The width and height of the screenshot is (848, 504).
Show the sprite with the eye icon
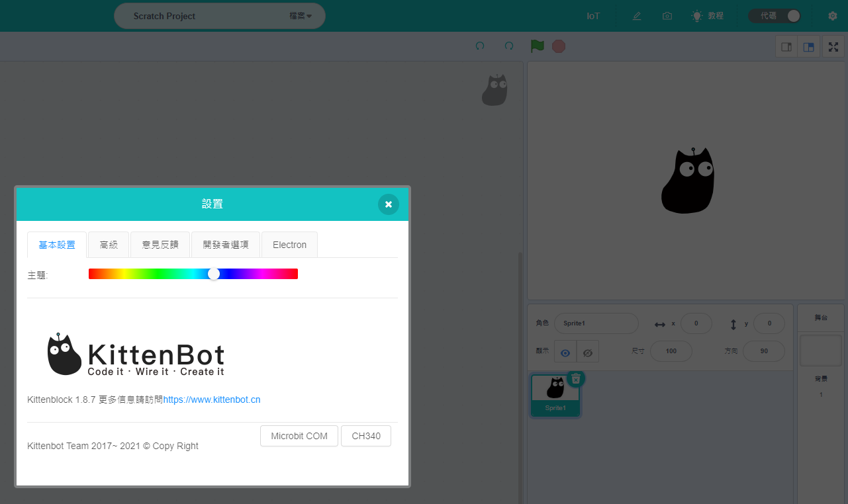tap(565, 353)
